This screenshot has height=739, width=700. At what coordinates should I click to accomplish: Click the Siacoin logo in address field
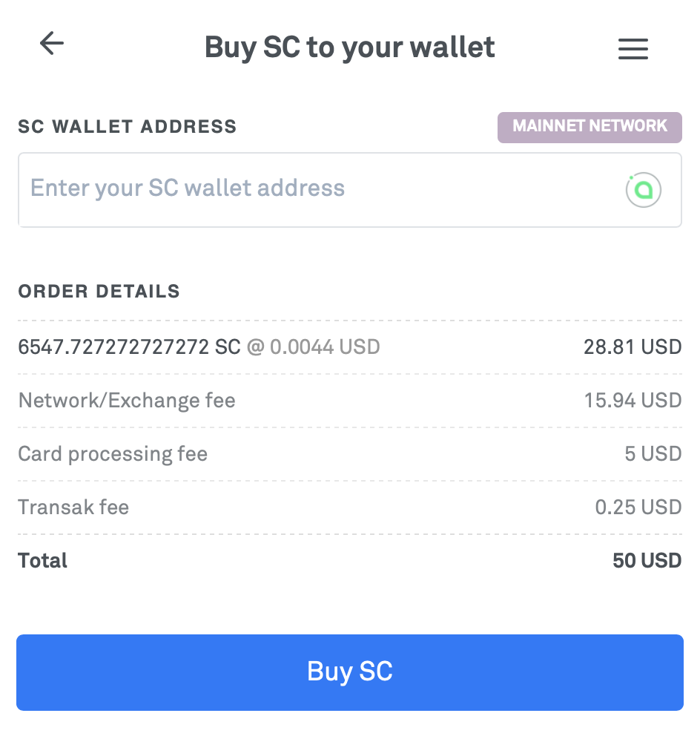[x=643, y=190]
